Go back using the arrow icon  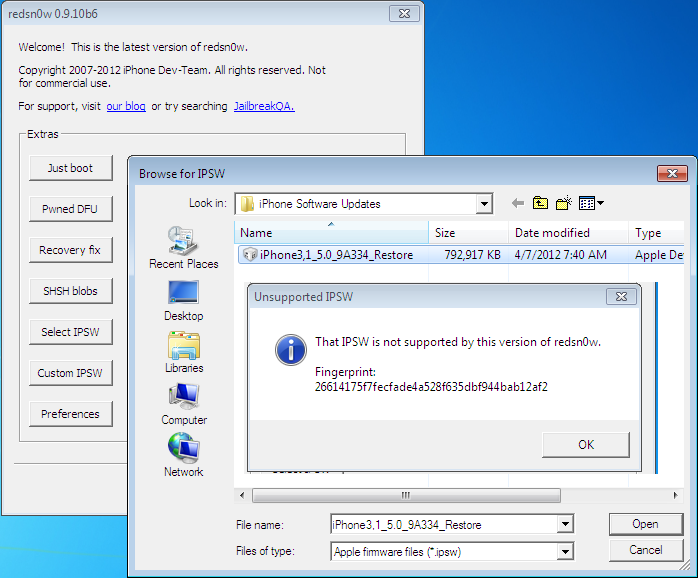coord(518,203)
